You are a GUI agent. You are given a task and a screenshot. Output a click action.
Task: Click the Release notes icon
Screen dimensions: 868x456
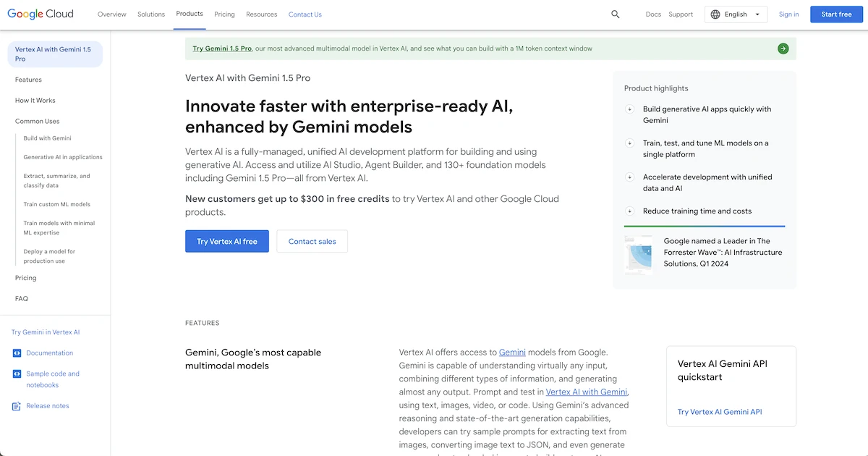pos(17,406)
